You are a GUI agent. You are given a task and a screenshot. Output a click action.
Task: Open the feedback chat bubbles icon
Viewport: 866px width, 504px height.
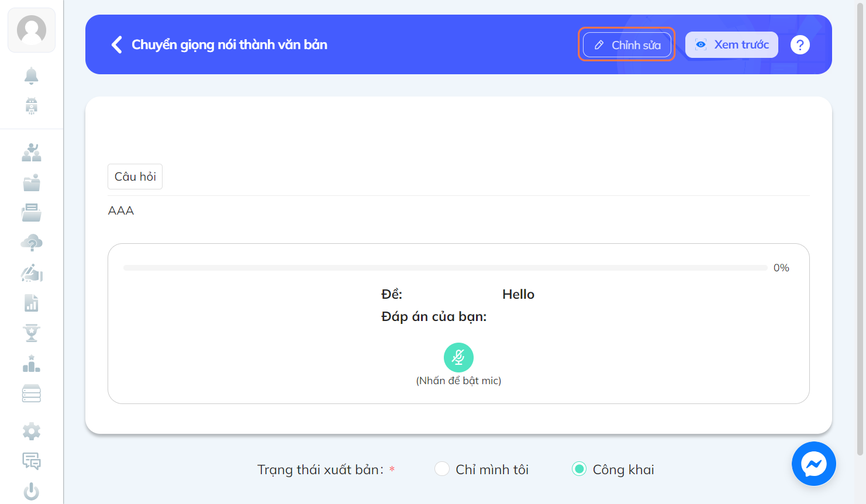[32, 461]
